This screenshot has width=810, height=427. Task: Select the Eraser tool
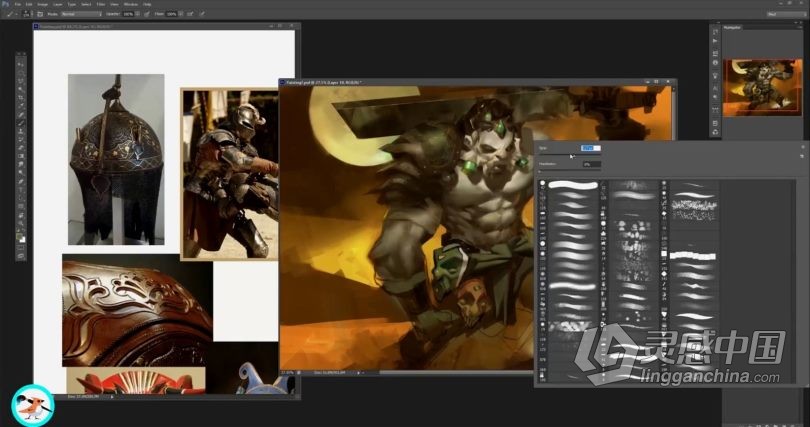coord(21,148)
